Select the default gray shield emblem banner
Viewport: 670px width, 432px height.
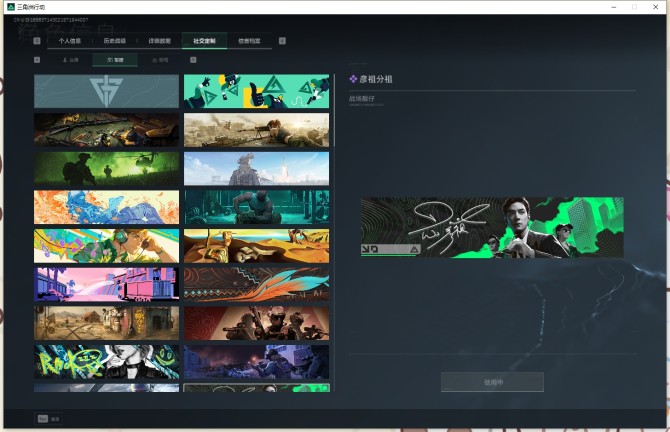106,91
